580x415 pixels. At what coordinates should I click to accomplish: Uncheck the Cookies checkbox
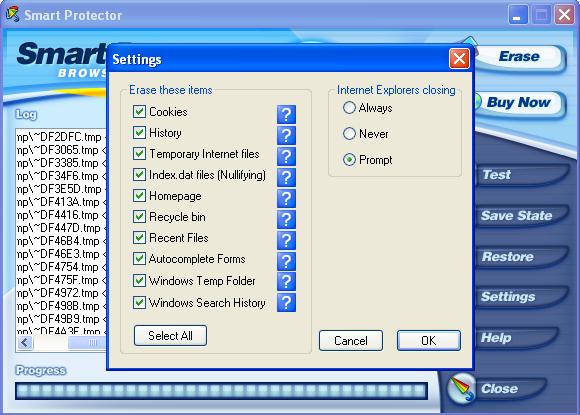[139, 111]
